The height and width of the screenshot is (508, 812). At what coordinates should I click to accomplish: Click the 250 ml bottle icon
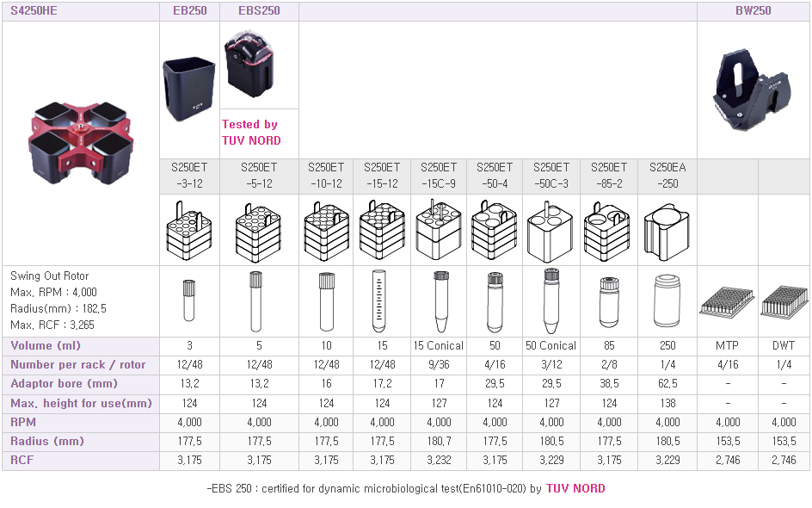pyautogui.click(x=667, y=301)
